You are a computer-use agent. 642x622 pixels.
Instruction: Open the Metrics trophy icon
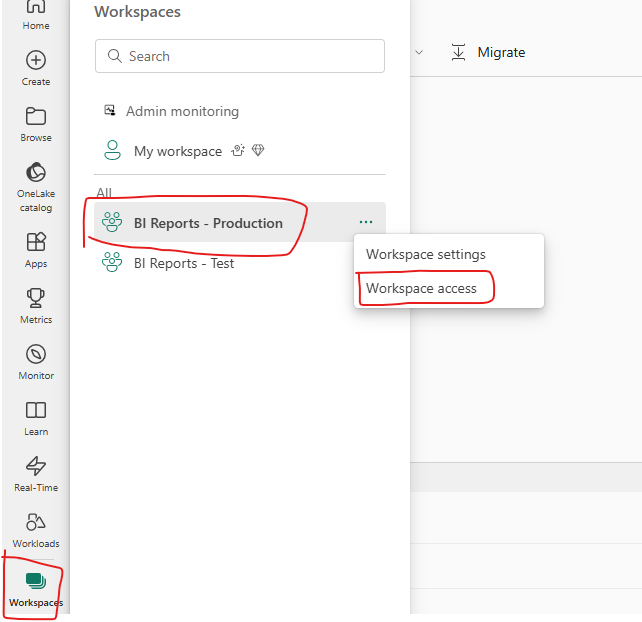click(36, 298)
